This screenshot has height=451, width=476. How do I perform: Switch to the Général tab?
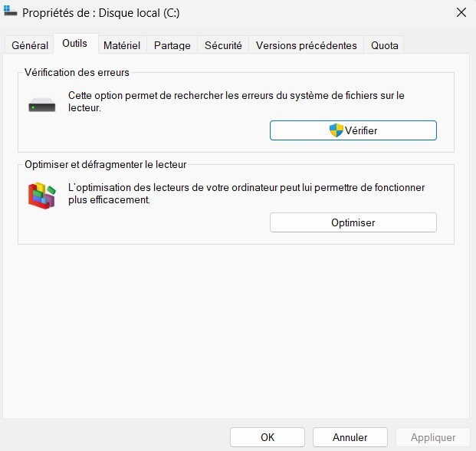30,45
